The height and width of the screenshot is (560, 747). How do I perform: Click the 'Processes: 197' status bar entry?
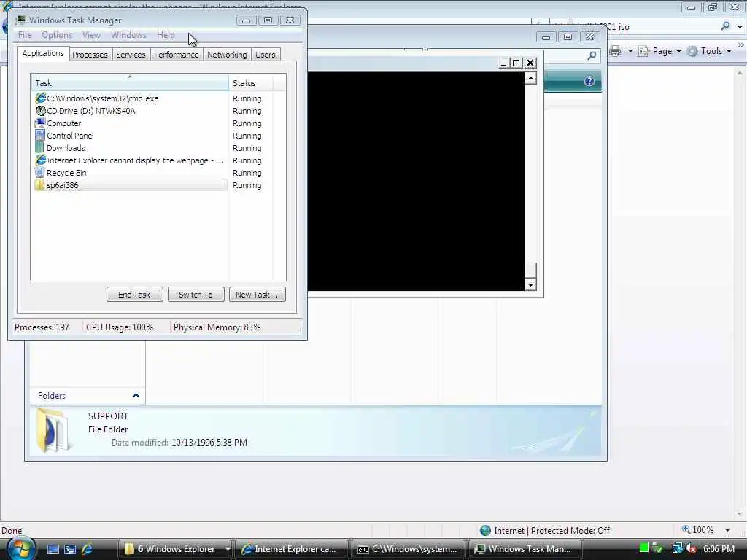pos(42,327)
